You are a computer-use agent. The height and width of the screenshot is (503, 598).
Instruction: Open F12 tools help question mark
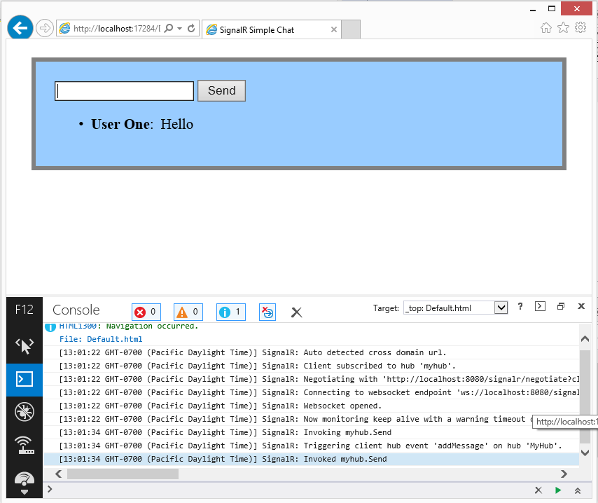click(x=520, y=306)
